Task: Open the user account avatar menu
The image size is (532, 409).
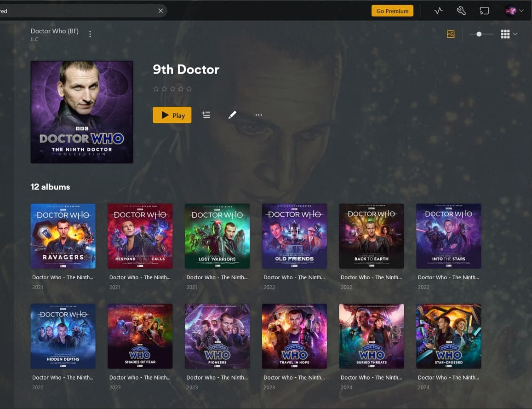Action: tap(514, 11)
